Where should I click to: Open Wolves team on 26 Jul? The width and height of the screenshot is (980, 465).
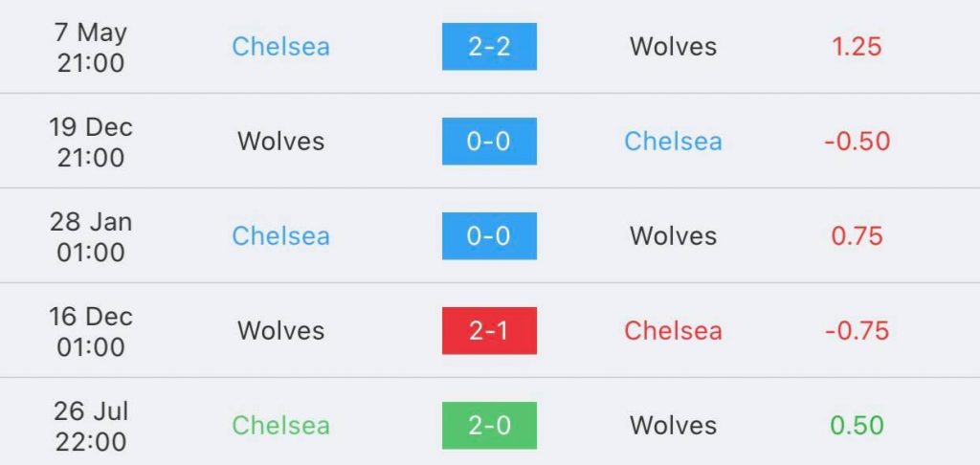(x=673, y=426)
